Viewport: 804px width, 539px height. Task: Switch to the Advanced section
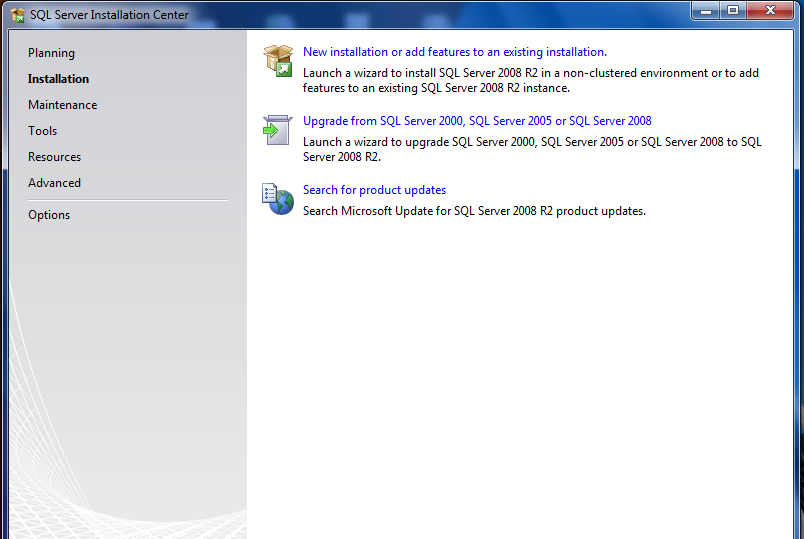pos(54,183)
